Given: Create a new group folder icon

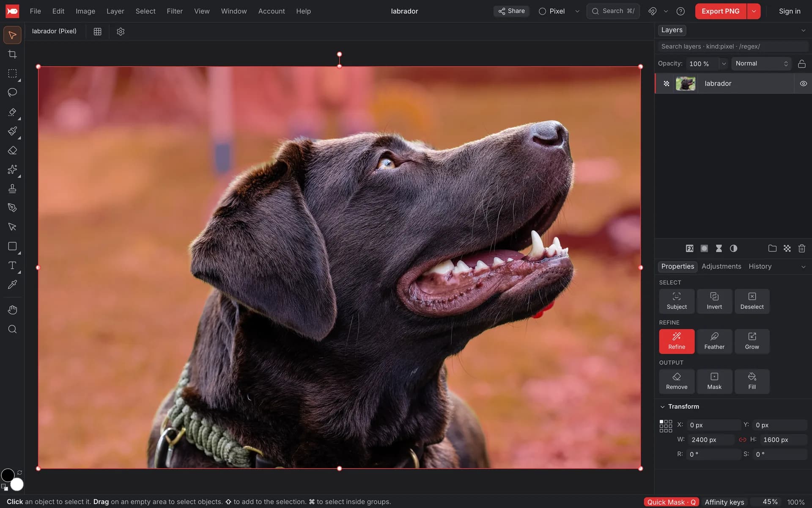Looking at the screenshot, I should coord(772,248).
